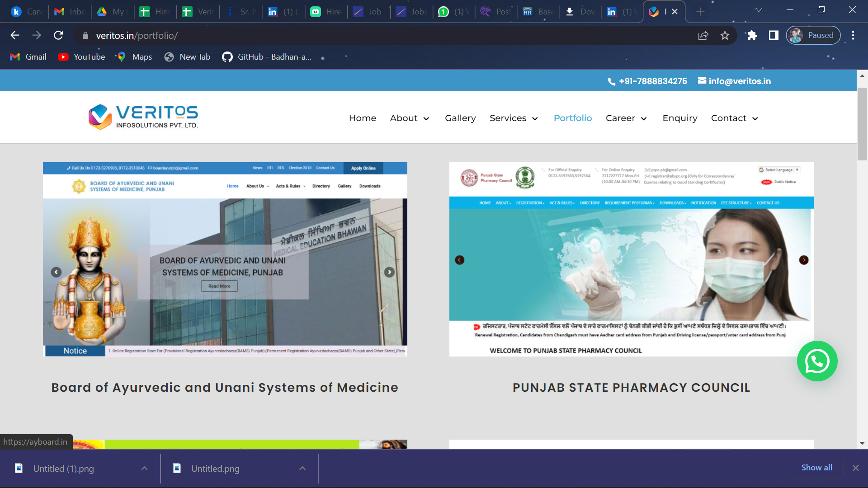The width and height of the screenshot is (868, 488).
Task: Click Home in the site navigation
Action: click(363, 118)
